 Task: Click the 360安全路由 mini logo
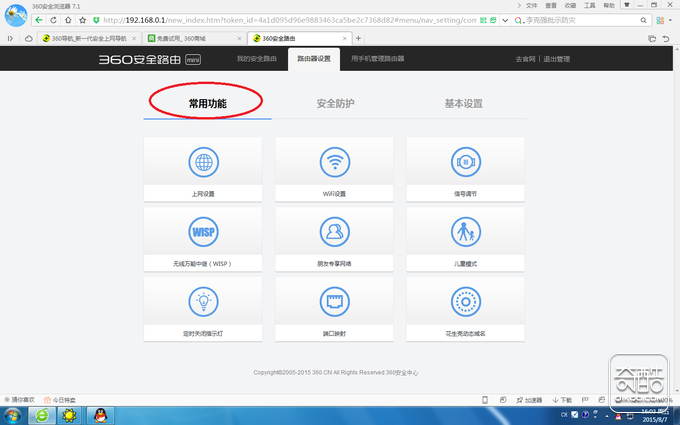click(x=150, y=59)
